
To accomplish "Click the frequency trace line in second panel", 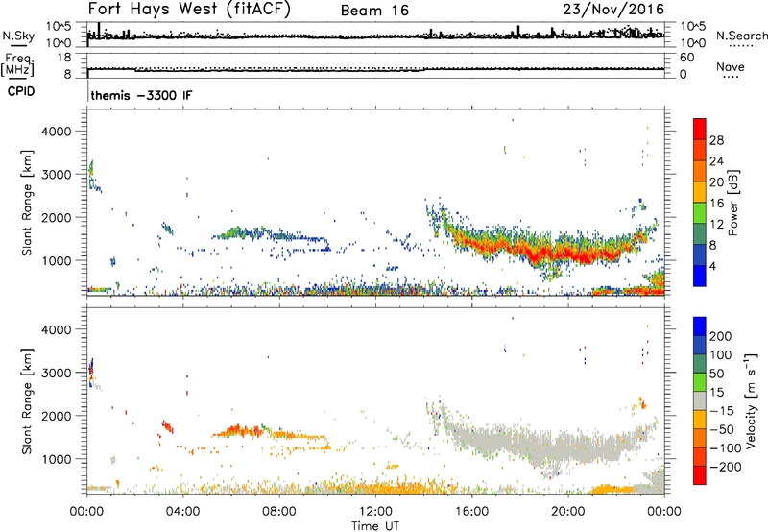I will click(x=375, y=70).
